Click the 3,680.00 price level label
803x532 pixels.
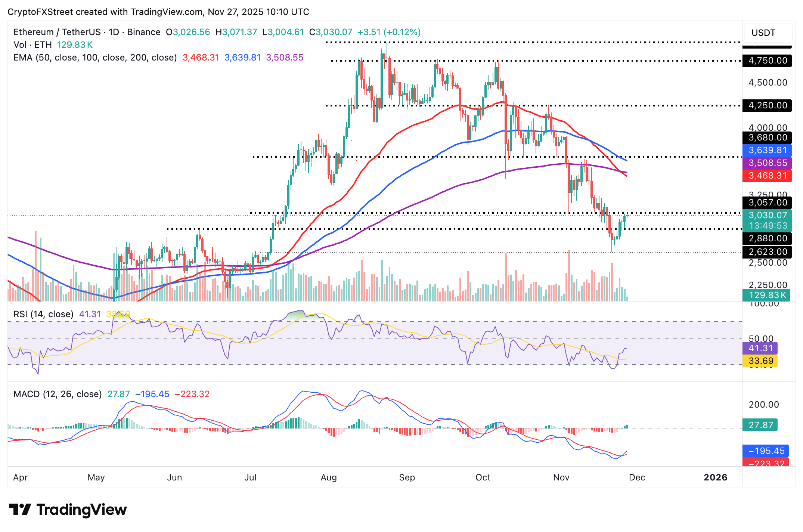767,137
